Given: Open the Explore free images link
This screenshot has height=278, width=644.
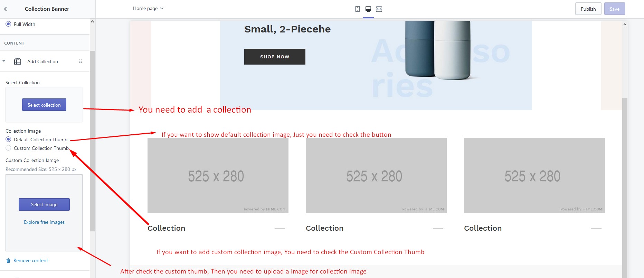Looking at the screenshot, I should pyautogui.click(x=44, y=222).
